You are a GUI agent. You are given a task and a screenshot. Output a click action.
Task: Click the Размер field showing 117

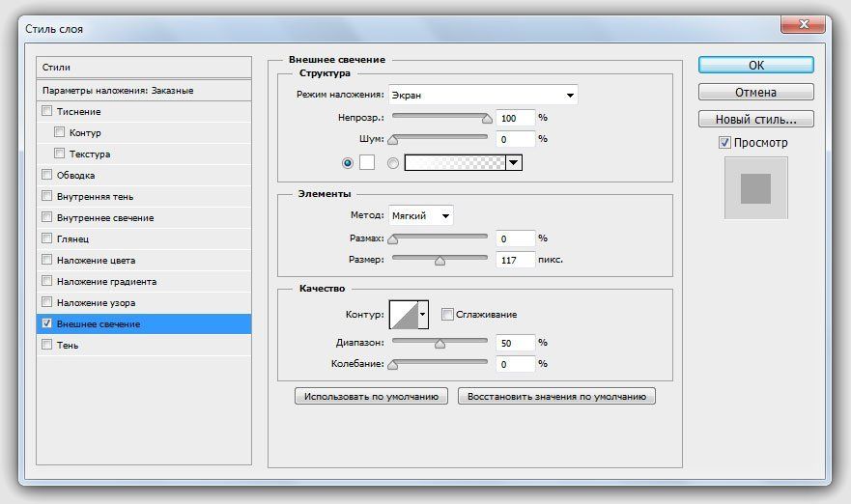coord(516,260)
